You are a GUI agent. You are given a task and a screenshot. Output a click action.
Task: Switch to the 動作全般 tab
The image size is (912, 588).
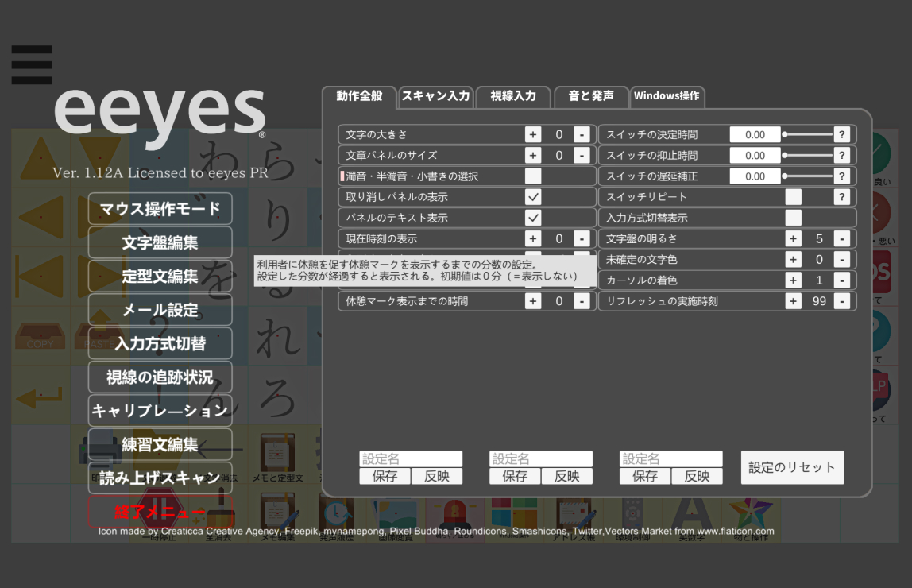359,97
